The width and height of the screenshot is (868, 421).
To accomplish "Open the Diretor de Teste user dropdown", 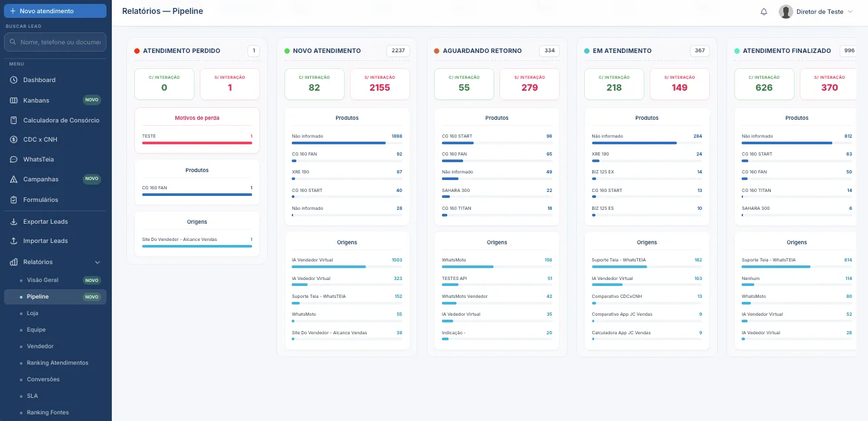I will [x=816, y=11].
